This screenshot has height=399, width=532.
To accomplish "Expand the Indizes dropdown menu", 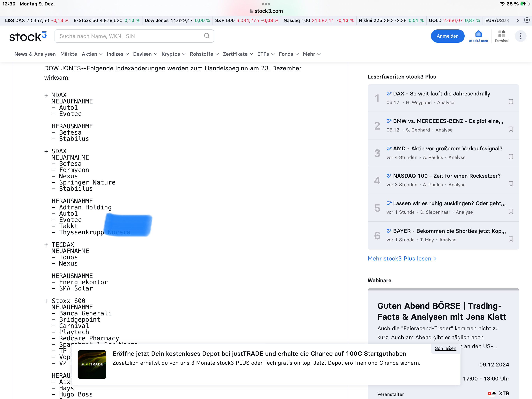I will click(118, 54).
